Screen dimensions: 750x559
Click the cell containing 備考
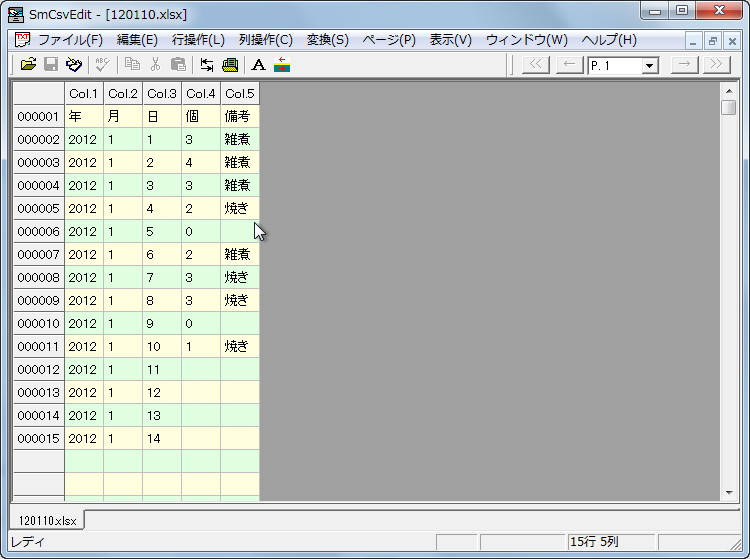click(x=240, y=116)
